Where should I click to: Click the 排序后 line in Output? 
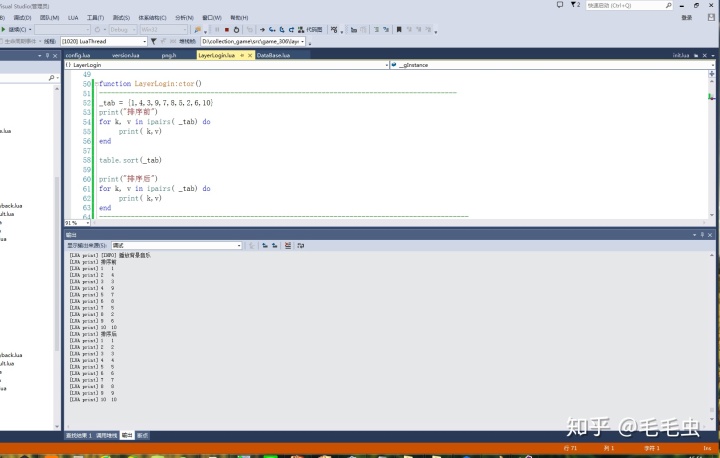[x=93, y=334]
